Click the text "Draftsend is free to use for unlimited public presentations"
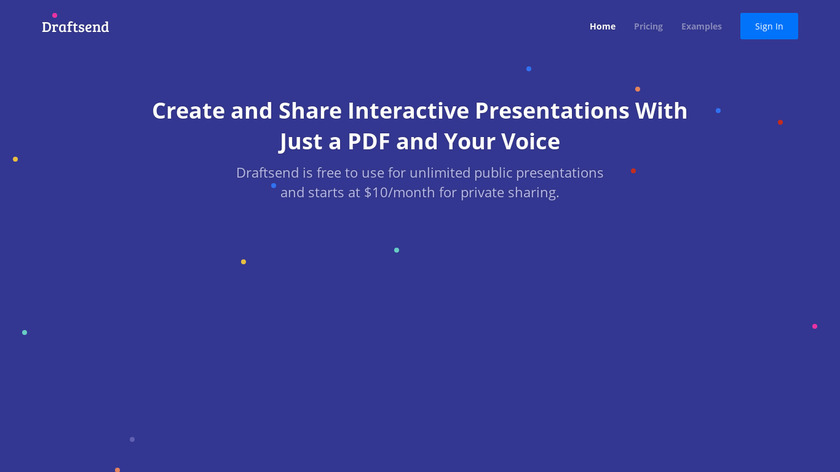This screenshot has width=840, height=472. 419,173
